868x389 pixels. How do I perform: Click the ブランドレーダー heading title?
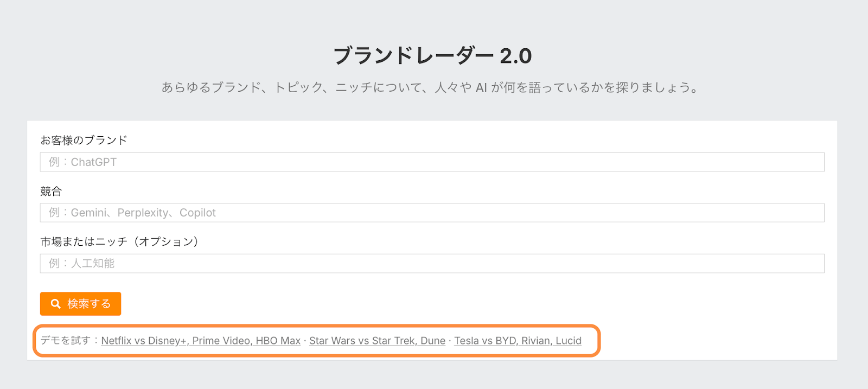413,56
